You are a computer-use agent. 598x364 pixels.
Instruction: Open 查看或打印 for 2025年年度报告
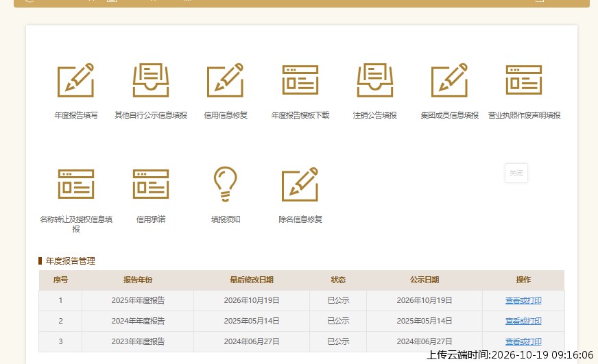pos(523,300)
